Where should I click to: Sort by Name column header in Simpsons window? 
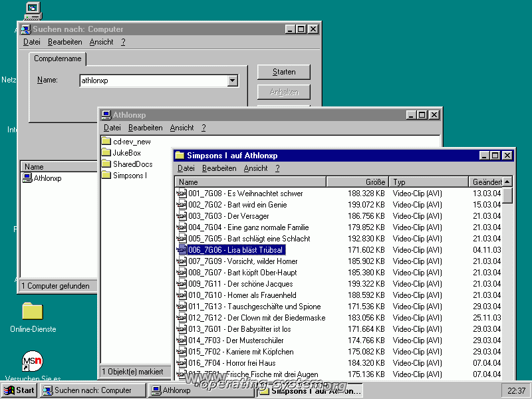251,182
